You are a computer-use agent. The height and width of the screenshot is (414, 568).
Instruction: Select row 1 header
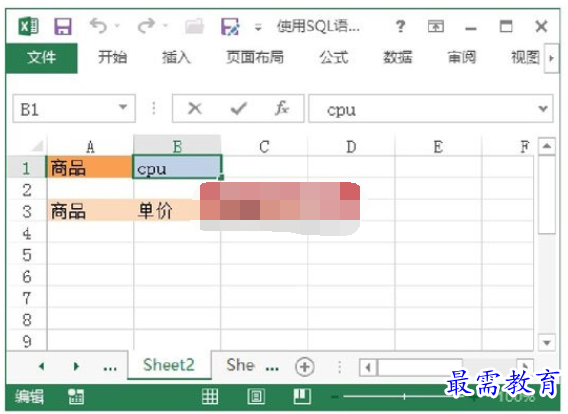(x=26, y=168)
